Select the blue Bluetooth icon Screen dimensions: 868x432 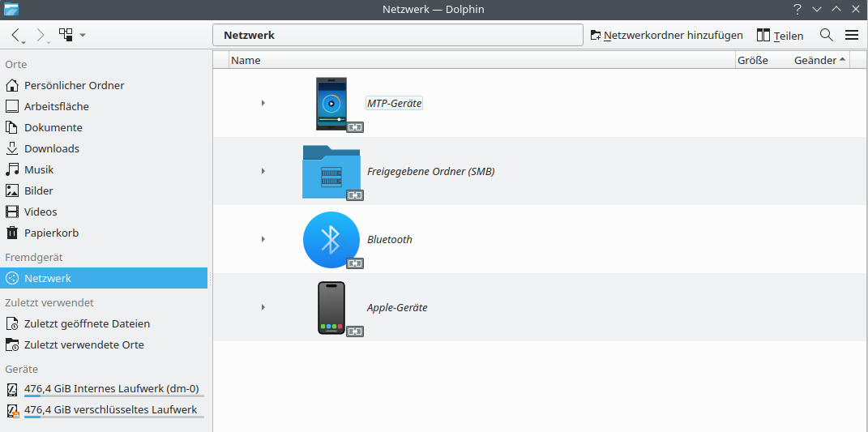point(331,240)
